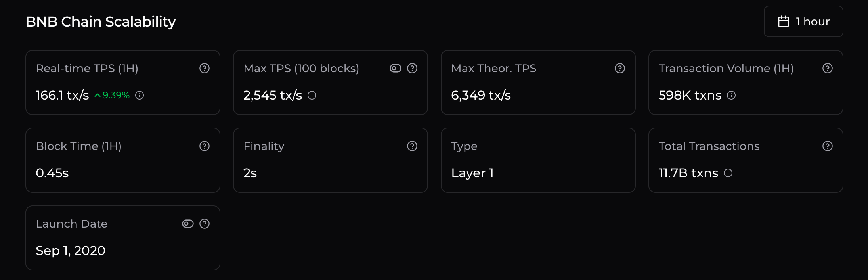Viewport: 868px width, 280px height.
Task: Click the Real-time TPS value 166.1 tx/s
Action: point(62,95)
